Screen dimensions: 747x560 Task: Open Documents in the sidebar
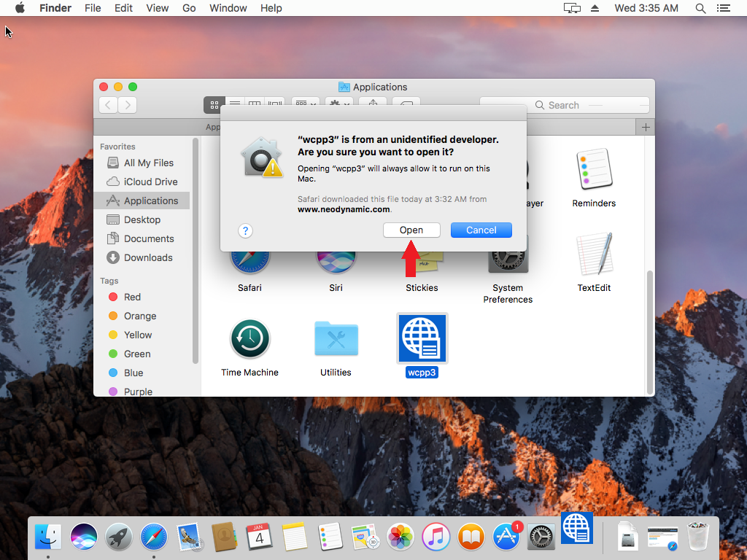[142, 238]
